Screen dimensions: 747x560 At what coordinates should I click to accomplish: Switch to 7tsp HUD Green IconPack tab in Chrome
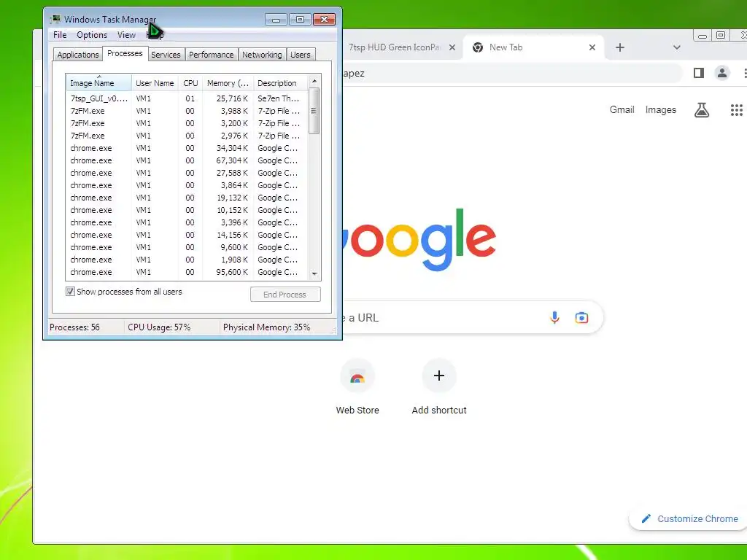tap(401, 47)
